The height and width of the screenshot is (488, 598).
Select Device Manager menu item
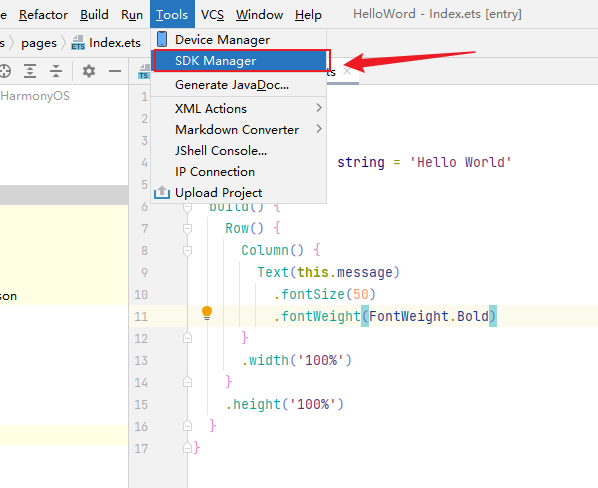[x=238, y=39]
